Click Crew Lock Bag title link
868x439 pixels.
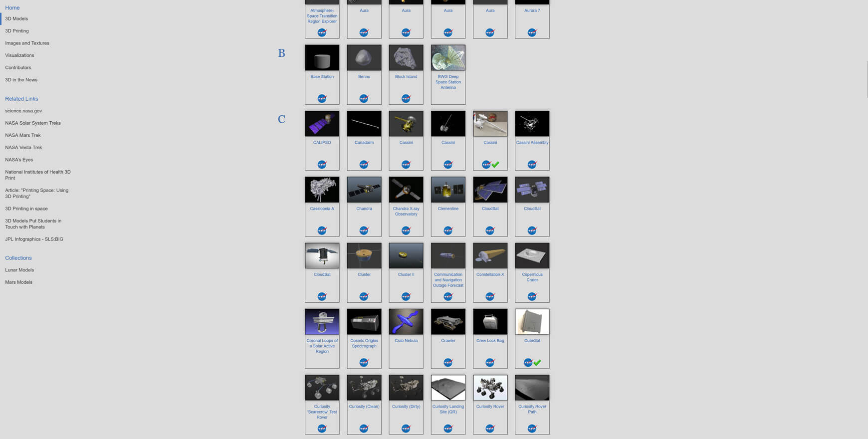[x=490, y=341]
